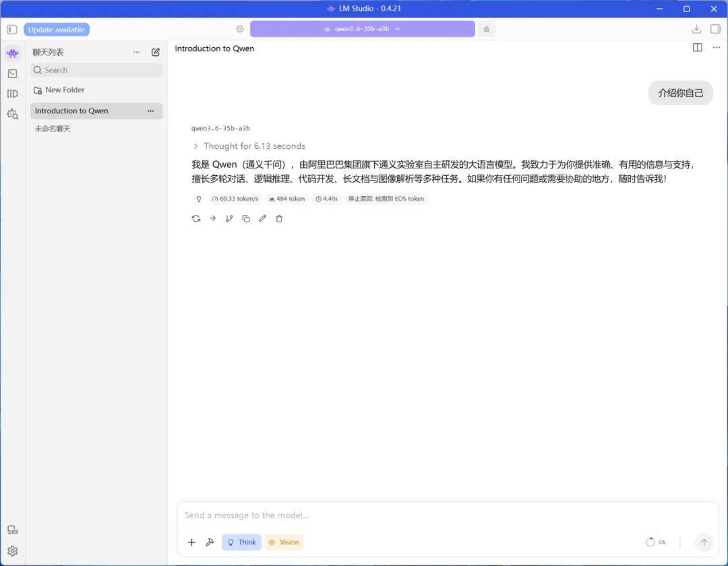Screen dimensions: 728x566
Task: Open the Discover model search icon
Action: coord(13,114)
